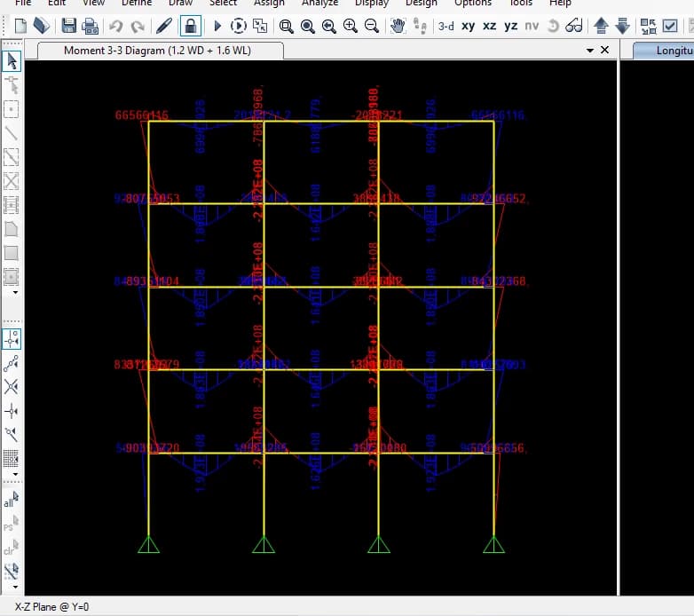Open the window list dropdown arrow
The height and width of the screenshot is (616, 694).
589,51
